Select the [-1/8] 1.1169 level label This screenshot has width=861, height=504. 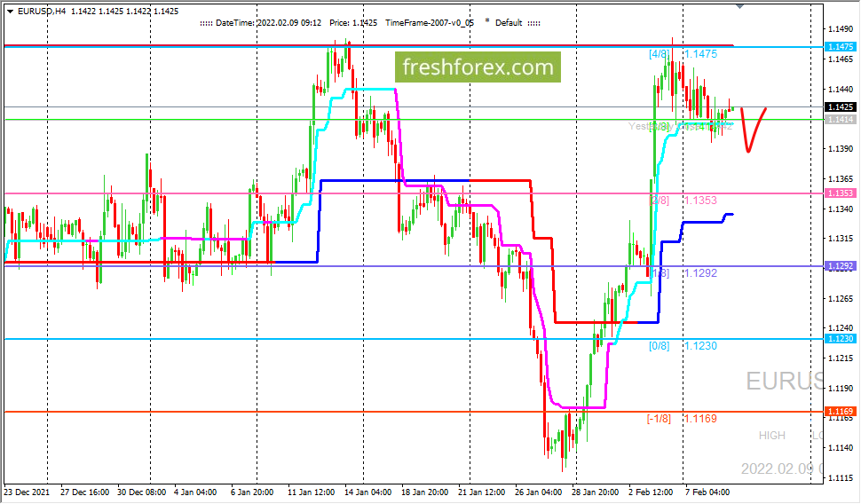(682, 419)
